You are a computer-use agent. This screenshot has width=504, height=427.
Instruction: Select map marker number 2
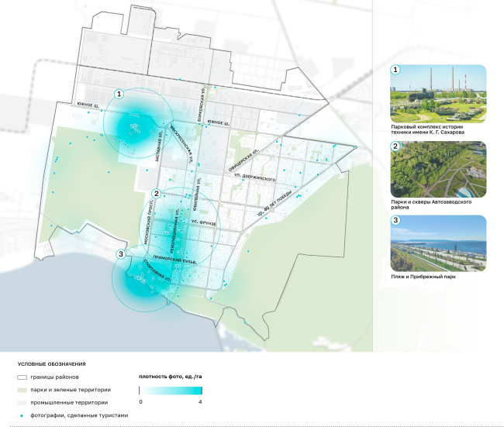156,194
